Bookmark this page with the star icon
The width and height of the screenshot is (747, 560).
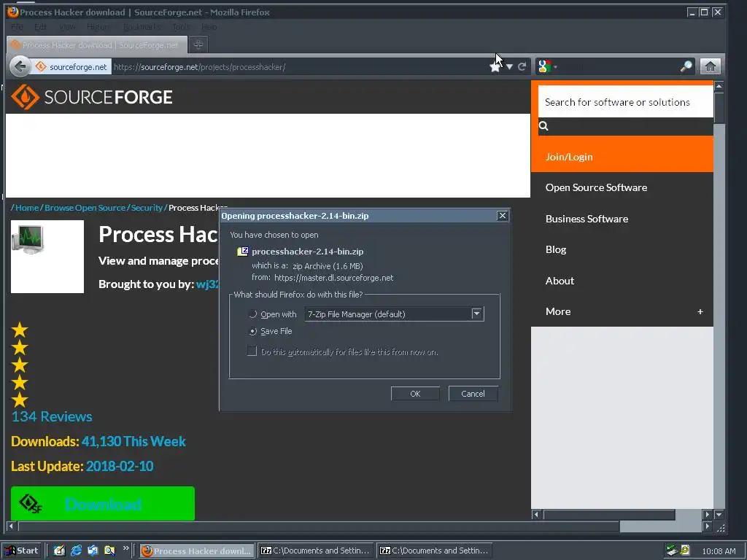point(495,66)
